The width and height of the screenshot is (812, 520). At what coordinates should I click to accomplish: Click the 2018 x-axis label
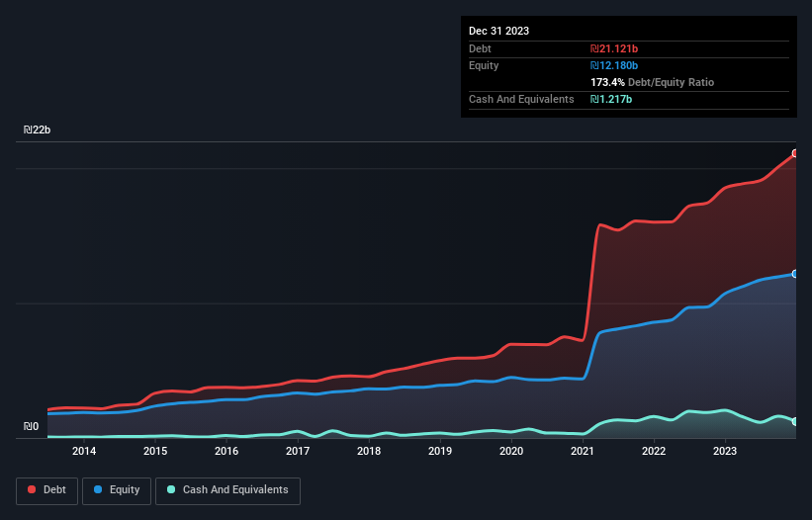(369, 451)
